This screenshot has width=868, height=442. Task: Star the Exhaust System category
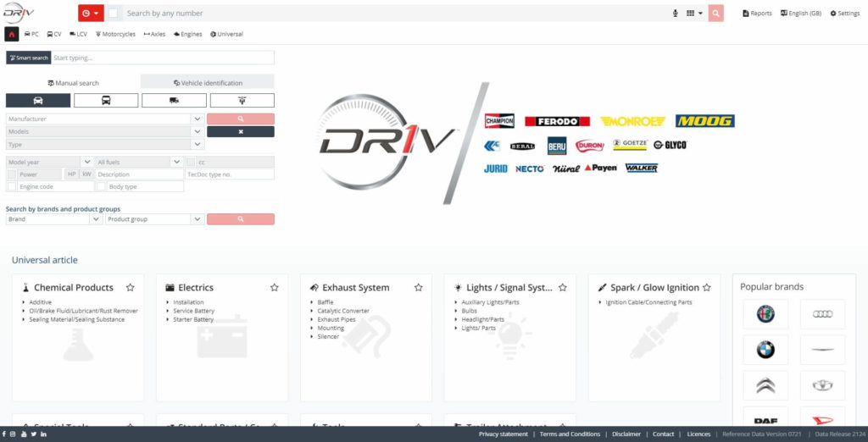coord(419,288)
